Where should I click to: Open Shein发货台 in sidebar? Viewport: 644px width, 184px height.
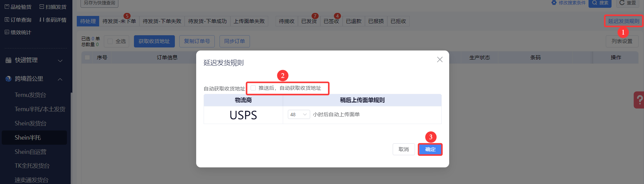pos(30,123)
